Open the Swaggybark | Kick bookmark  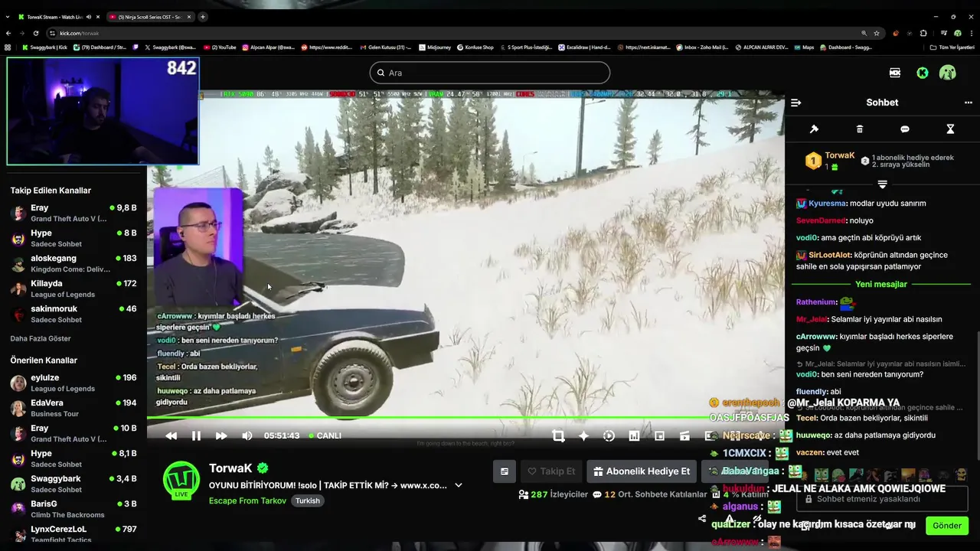[x=44, y=47]
